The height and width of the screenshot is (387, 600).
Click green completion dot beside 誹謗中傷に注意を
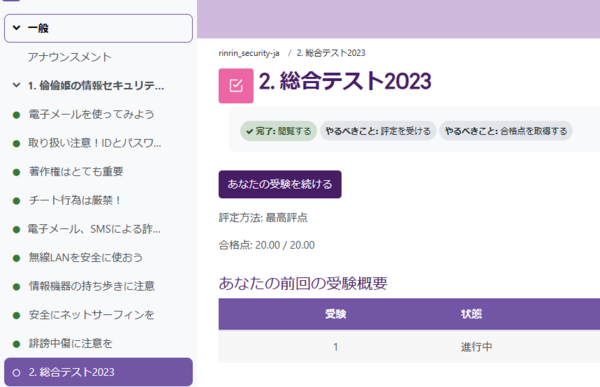click(x=16, y=344)
